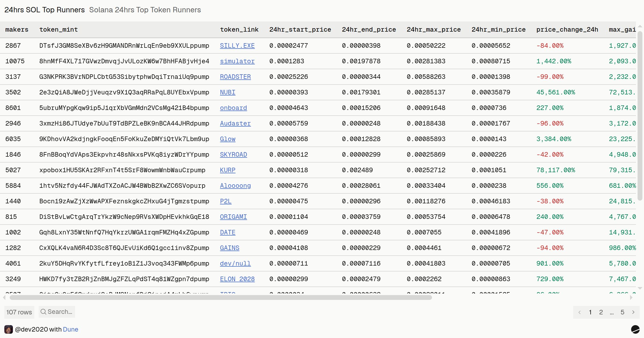Select the 78,117.00% price change cell

pos(556,170)
